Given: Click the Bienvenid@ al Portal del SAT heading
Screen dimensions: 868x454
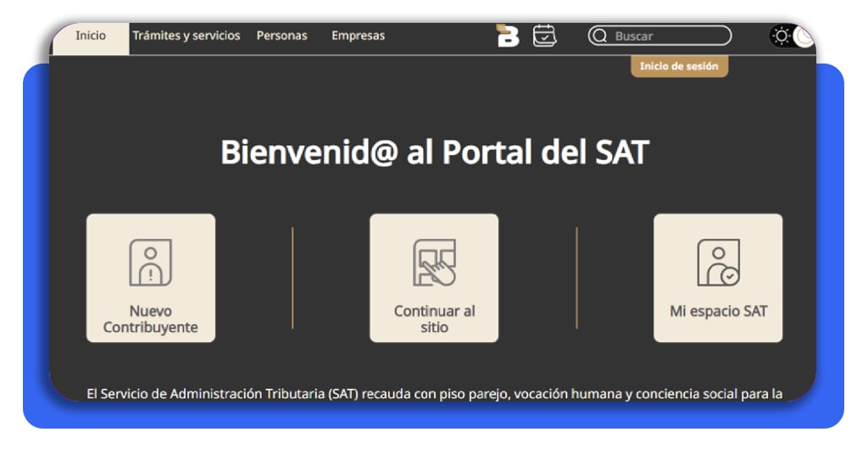Looking at the screenshot, I should coord(435,152).
